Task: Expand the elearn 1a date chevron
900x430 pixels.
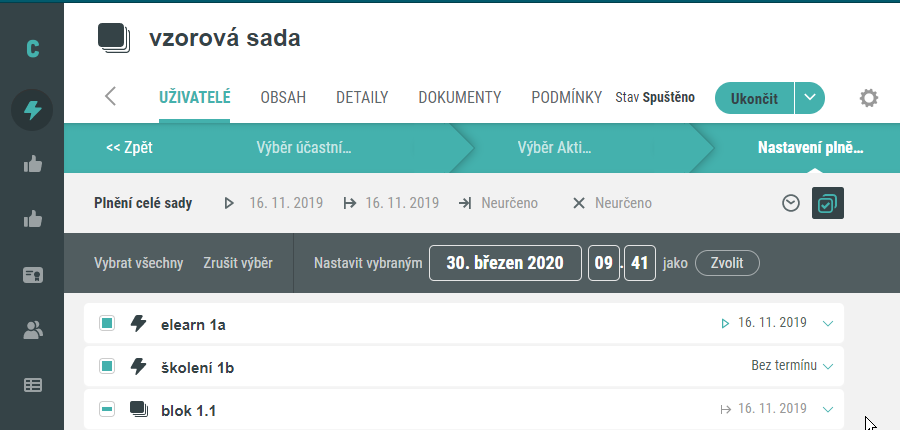Action: 828,324
